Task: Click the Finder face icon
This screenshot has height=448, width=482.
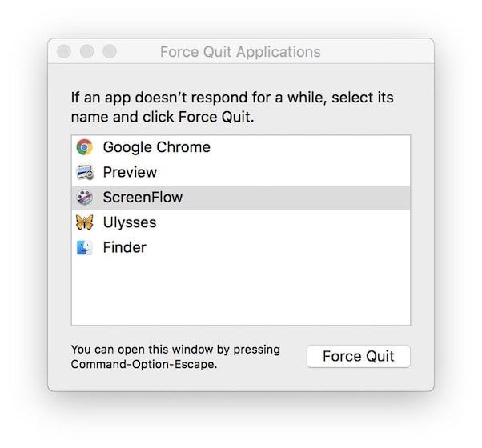Action: click(84, 247)
